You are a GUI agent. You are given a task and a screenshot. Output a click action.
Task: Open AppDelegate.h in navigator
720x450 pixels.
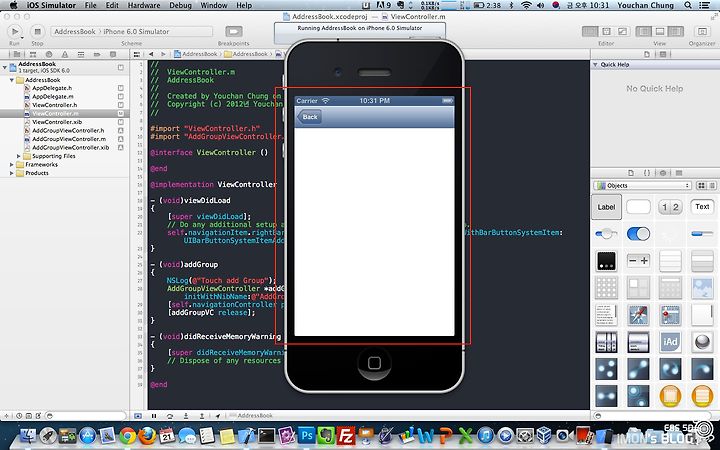click(51, 88)
